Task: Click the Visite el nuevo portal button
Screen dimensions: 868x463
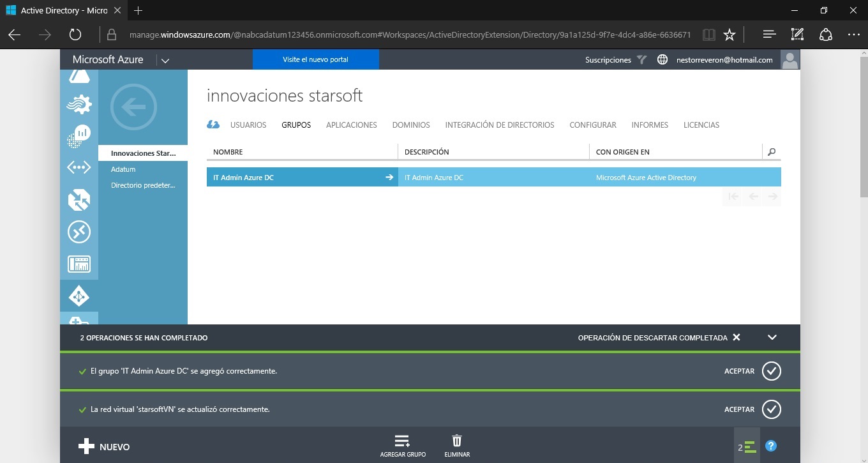Action: pos(316,59)
